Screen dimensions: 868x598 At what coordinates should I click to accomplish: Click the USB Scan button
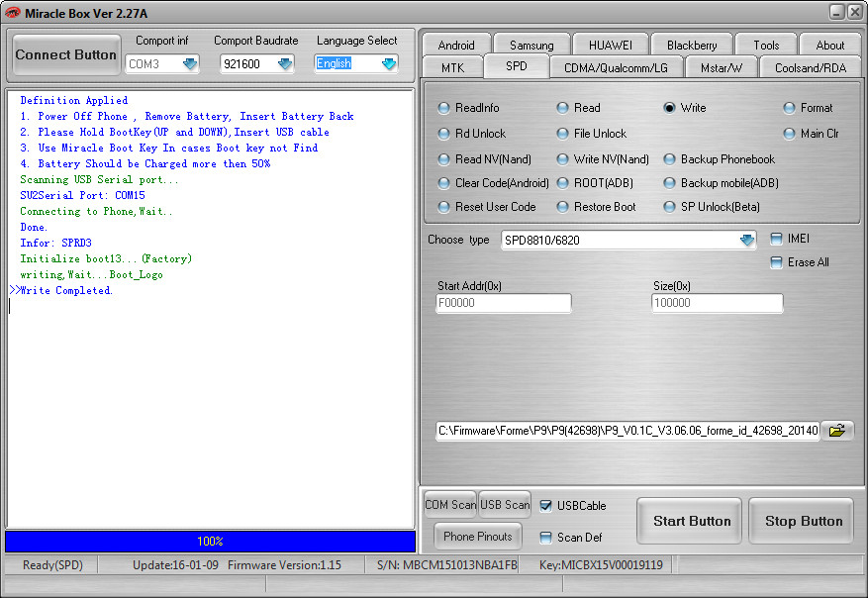pyautogui.click(x=505, y=504)
